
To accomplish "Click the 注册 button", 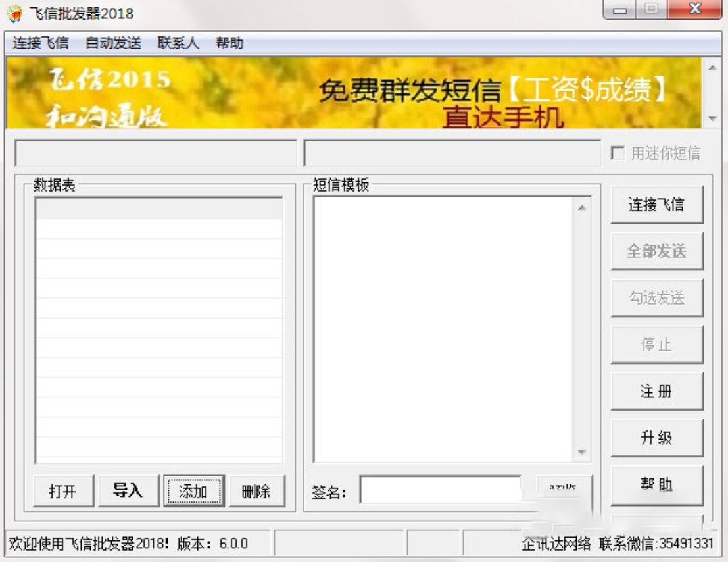I will pos(656,391).
